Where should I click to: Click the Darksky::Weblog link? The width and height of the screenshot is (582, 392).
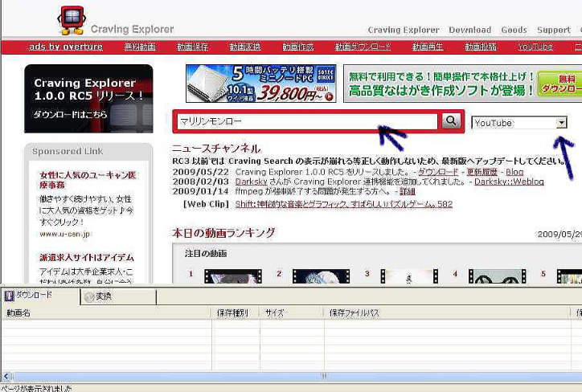tap(509, 182)
